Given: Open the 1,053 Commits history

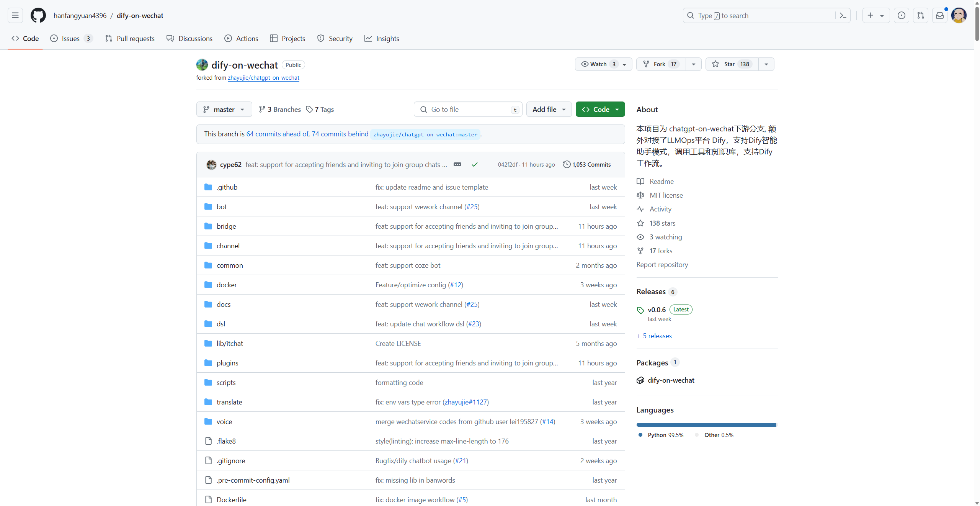Looking at the screenshot, I should pyautogui.click(x=587, y=164).
